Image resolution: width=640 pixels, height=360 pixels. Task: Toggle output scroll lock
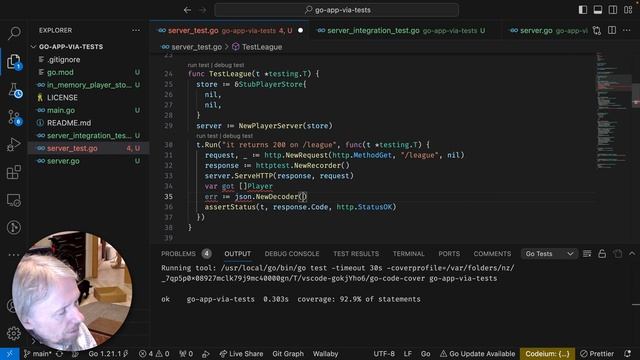[602, 254]
